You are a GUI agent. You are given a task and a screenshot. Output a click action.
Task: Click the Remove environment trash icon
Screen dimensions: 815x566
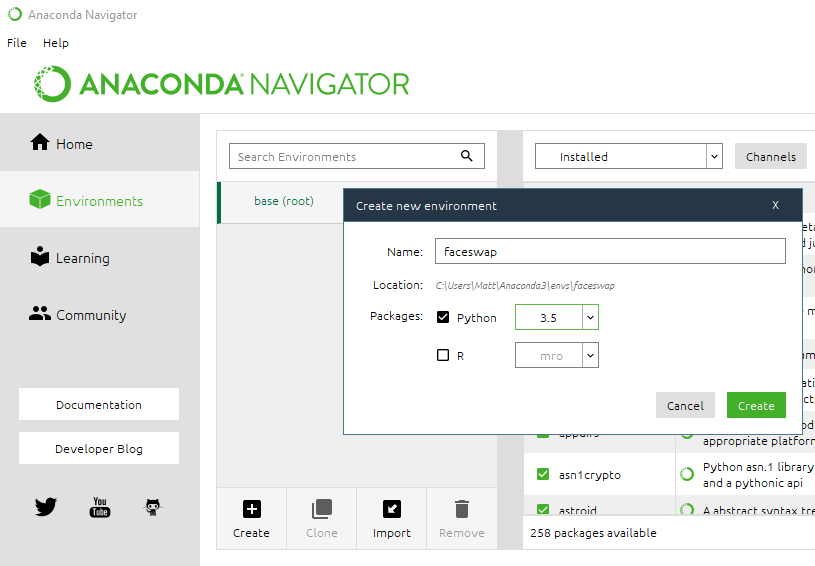pyautogui.click(x=462, y=509)
